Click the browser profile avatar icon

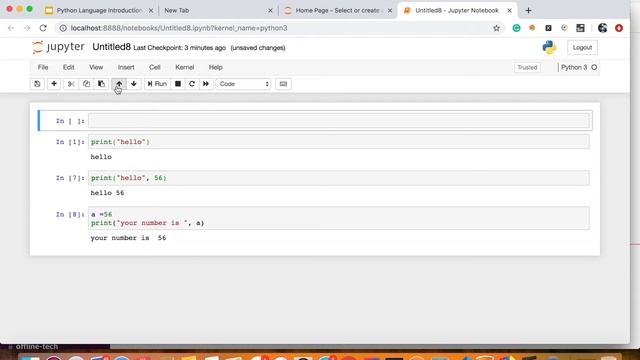(x=602, y=28)
